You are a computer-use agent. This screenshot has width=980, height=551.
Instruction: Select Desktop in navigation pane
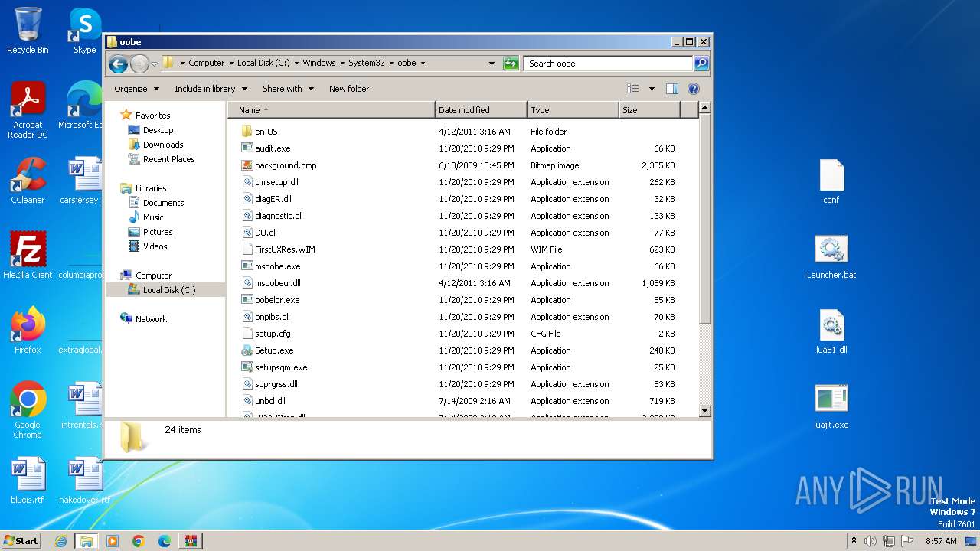point(158,130)
